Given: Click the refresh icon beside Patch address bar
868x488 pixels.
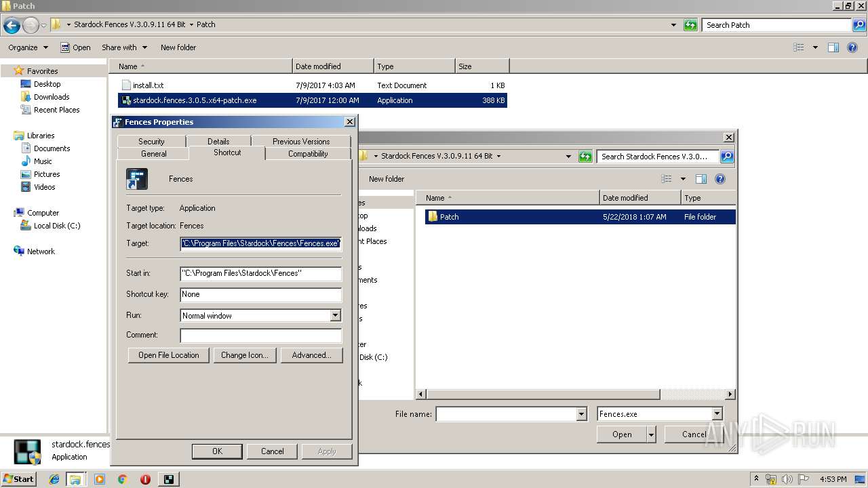Looking at the screenshot, I should (x=690, y=25).
